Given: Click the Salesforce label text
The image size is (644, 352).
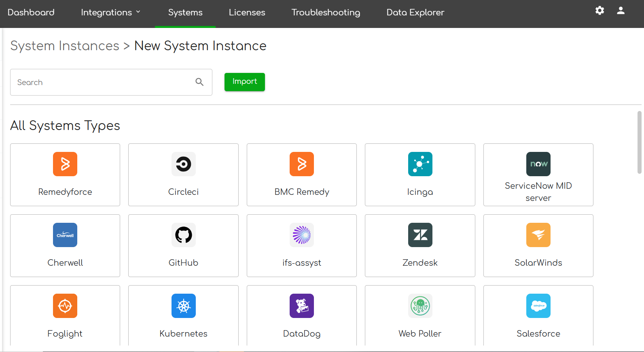Looking at the screenshot, I should tap(538, 334).
